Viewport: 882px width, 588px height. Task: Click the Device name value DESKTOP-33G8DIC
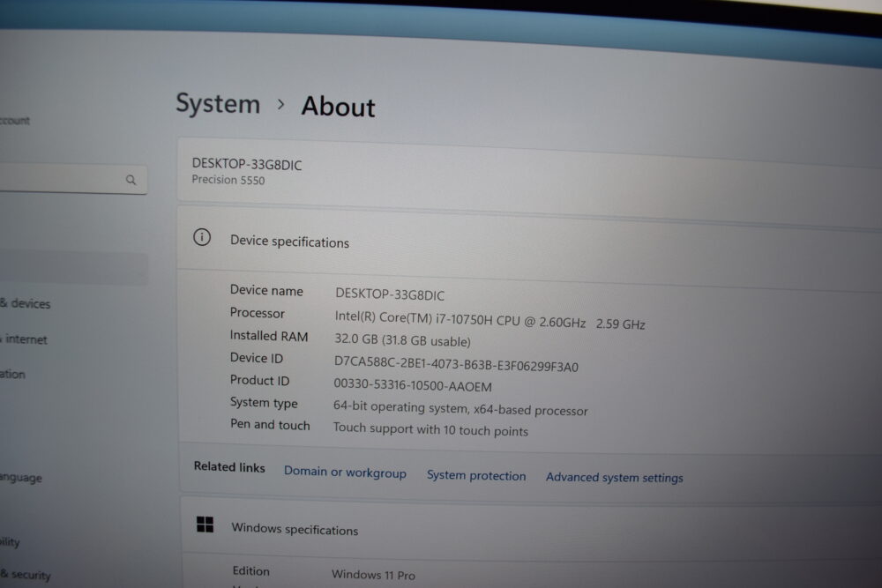point(390,294)
